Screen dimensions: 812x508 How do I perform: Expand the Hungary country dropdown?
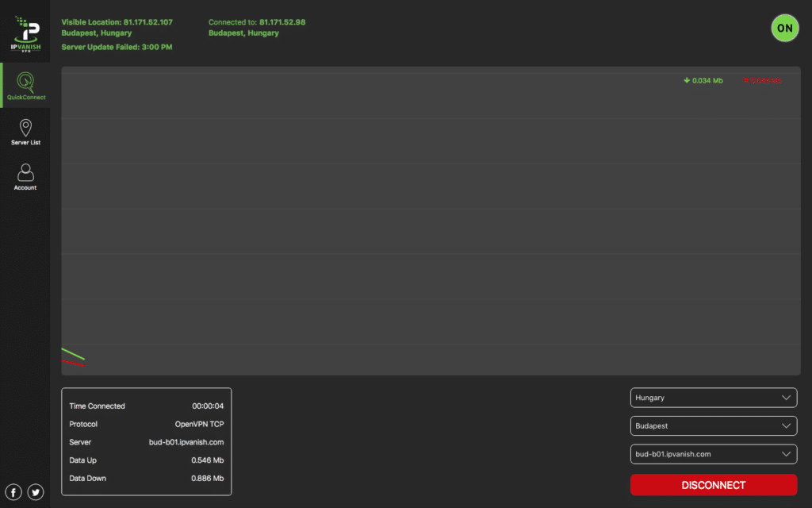714,398
